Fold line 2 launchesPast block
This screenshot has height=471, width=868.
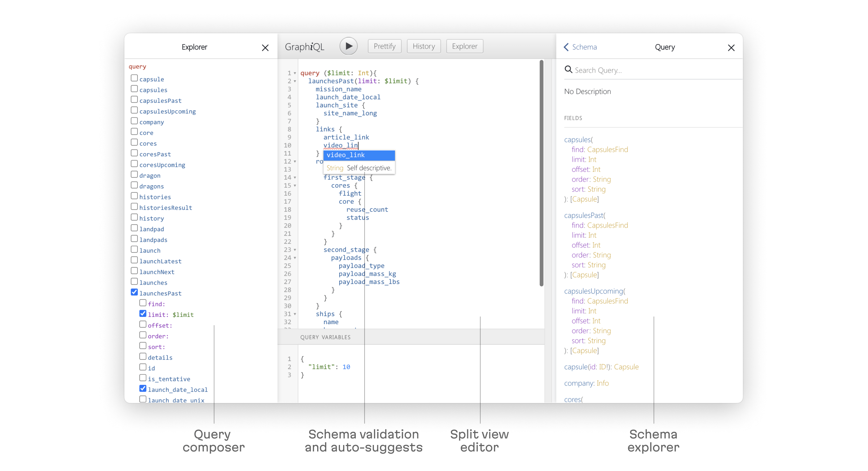coord(295,81)
